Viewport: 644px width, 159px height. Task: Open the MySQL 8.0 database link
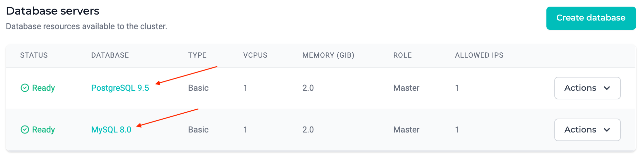coord(111,130)
